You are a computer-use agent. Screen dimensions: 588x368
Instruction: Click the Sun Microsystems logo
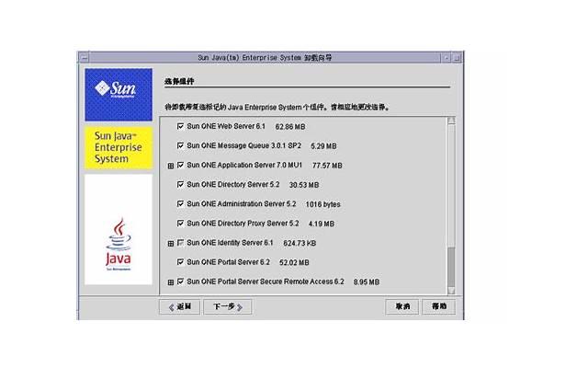tap(118, 94)
